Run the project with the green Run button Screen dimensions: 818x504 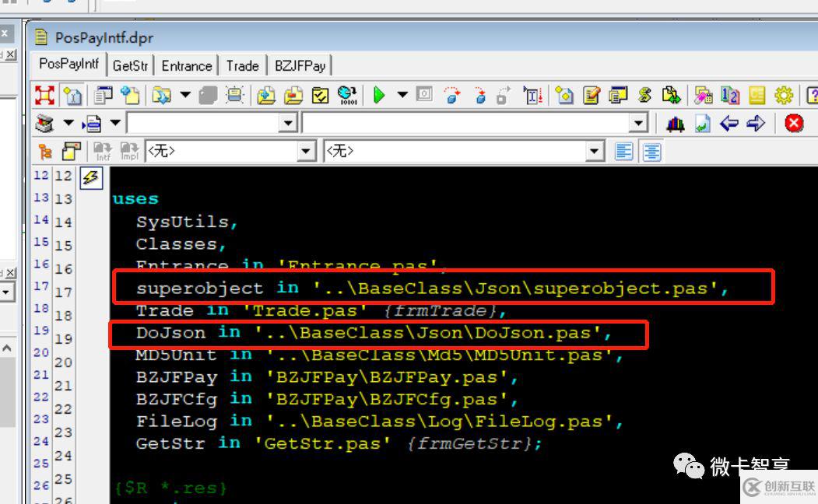tap(380, 95)
